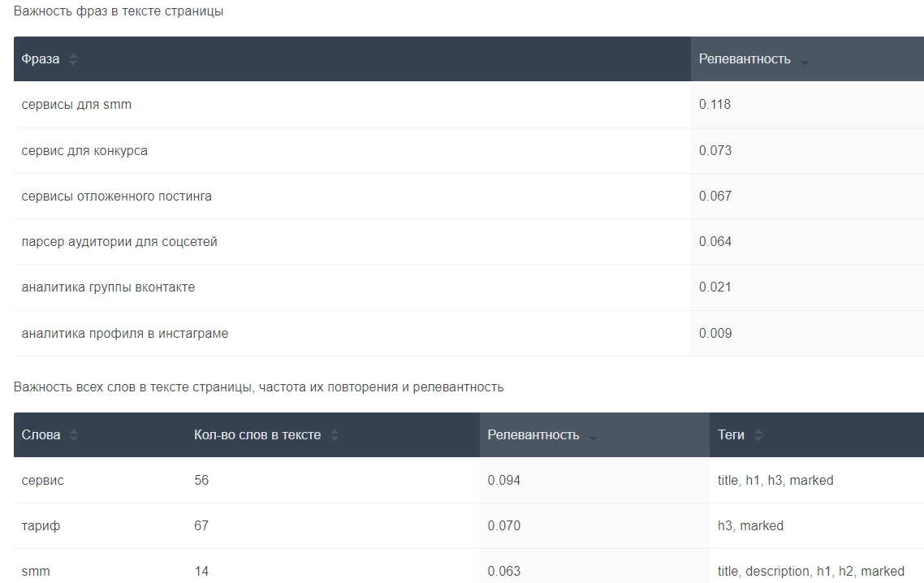Click the phrase 'парсер аудитории для соцсетей'
Screen dimensions: 924x583
tap(119, 242)
